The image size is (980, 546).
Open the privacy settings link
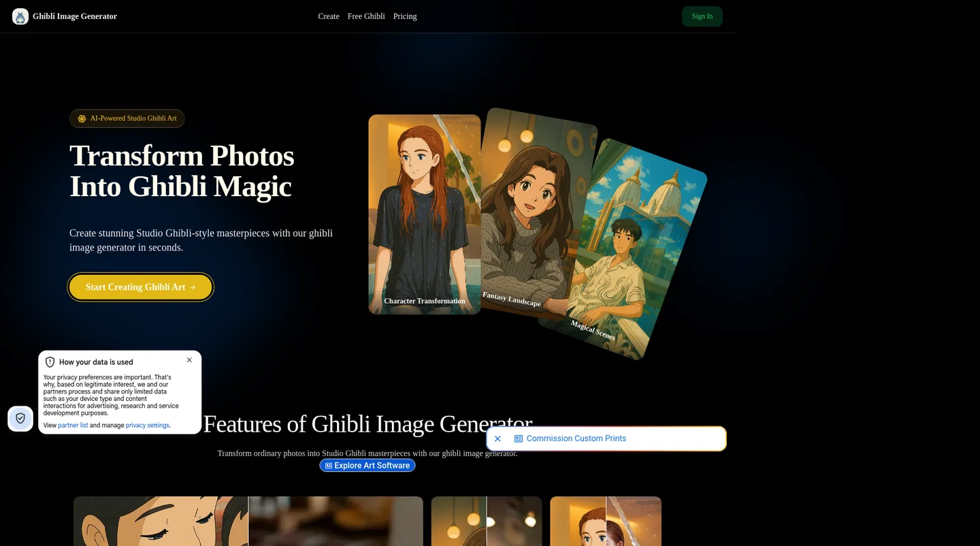pyautogui.click(x=147, y=425)
